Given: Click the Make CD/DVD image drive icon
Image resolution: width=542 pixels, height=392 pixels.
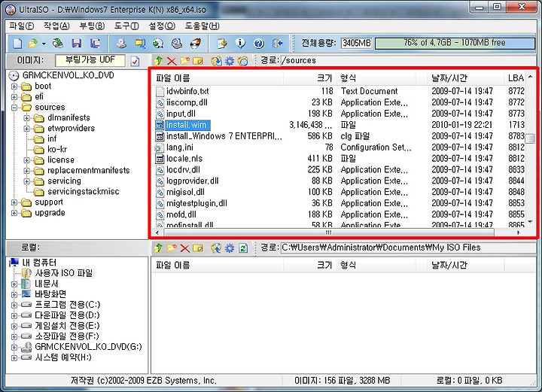Looking at the screenshot, I should pos(121,43).
